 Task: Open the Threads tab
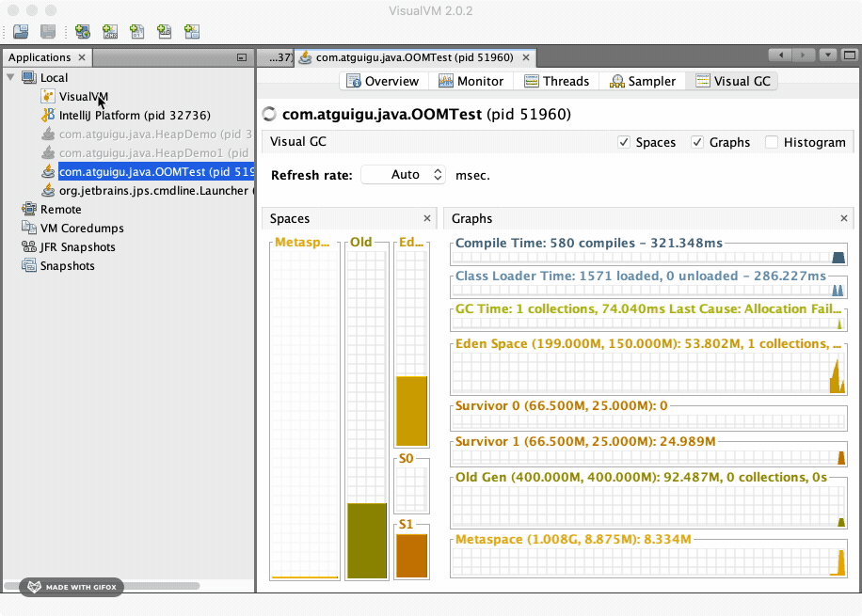(x=556, y=81)
